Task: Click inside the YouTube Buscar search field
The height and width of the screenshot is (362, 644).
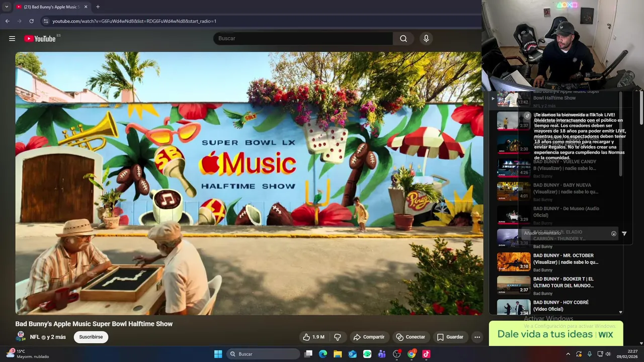Action: (303, 39)
